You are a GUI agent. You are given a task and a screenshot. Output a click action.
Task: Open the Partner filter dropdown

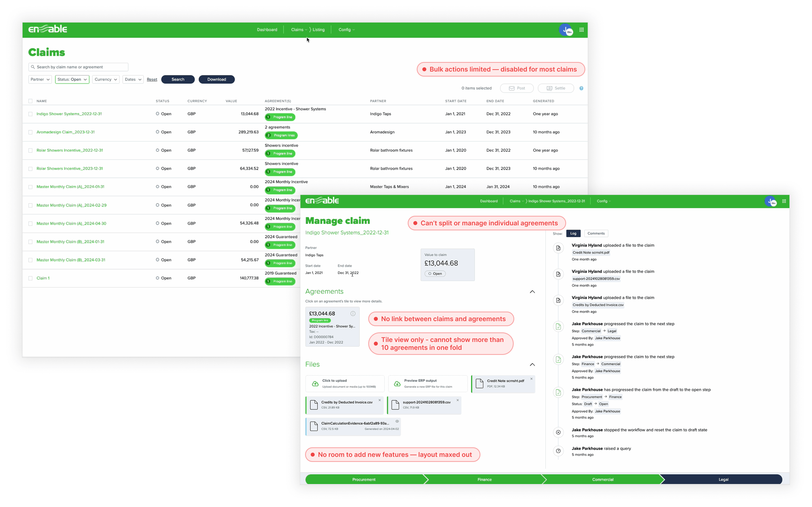click(x=39, y=79)
